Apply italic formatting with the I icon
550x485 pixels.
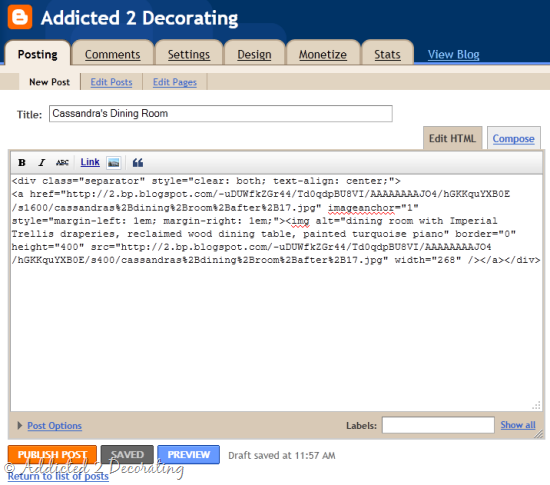coord(42,162)
